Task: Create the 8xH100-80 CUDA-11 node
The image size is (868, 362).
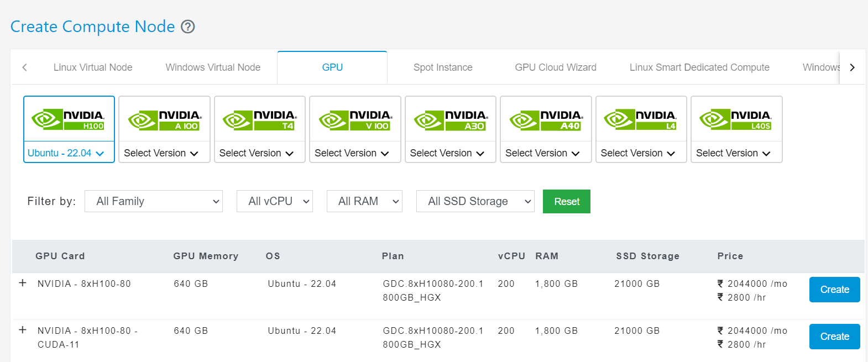Action: 834,337
